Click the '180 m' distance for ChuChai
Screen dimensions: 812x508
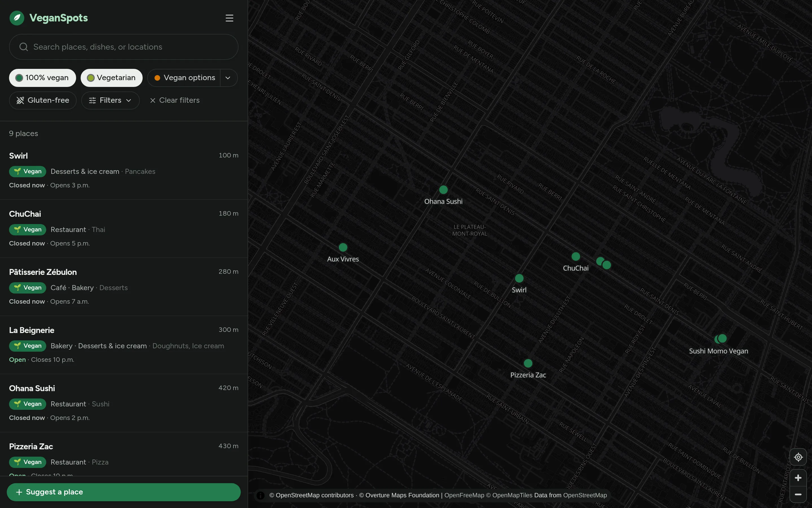[228, 213]
